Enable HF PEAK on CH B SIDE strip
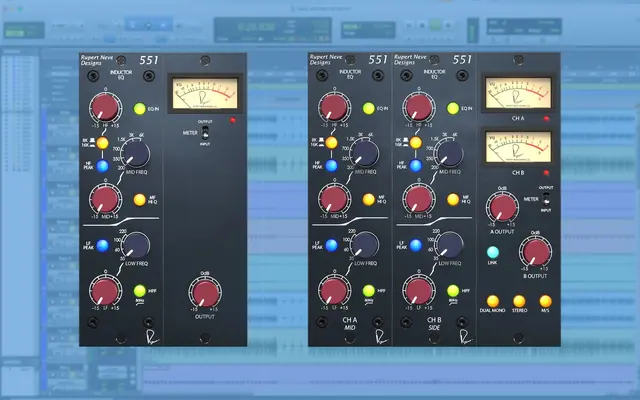 point(416,166)
